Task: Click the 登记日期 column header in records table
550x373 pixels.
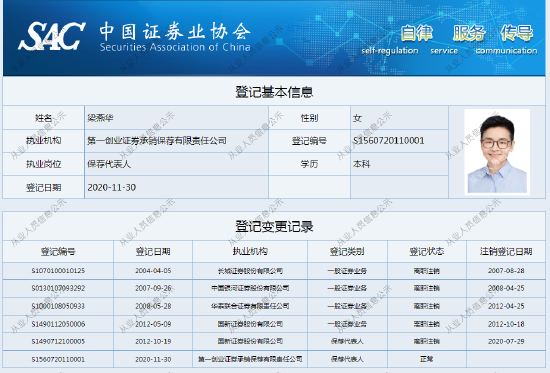Action: click(153, 252)
